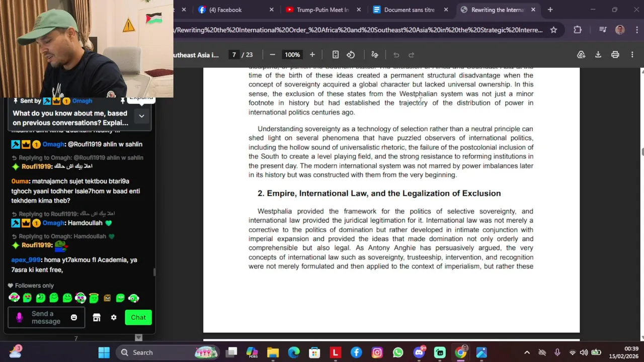Screen dimensions: 644x362
Task: Click the Windows Start button
Action: point(104,352)
